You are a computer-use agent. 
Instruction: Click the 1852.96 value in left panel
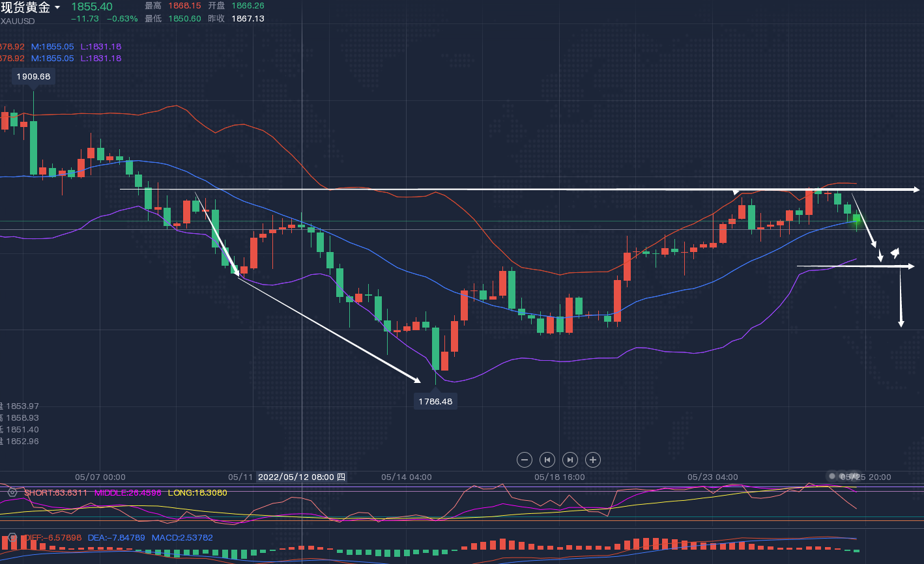tap(23, 442)
